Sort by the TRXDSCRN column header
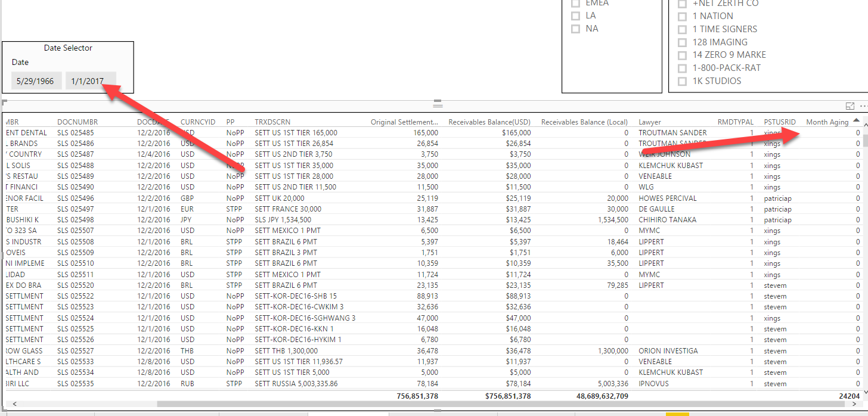Image resolution: width=868 pixels, height=416 pixels. pos(272,122)
